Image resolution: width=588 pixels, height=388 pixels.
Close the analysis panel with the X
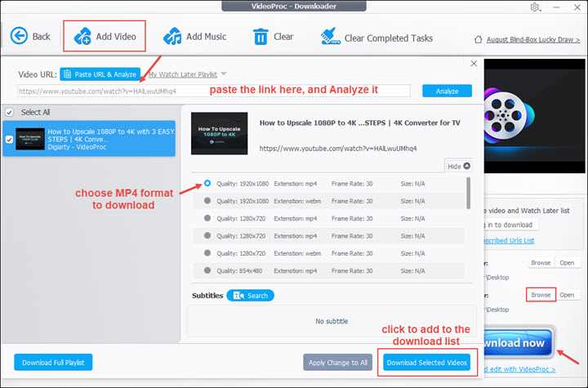click(x=474, y=64)
